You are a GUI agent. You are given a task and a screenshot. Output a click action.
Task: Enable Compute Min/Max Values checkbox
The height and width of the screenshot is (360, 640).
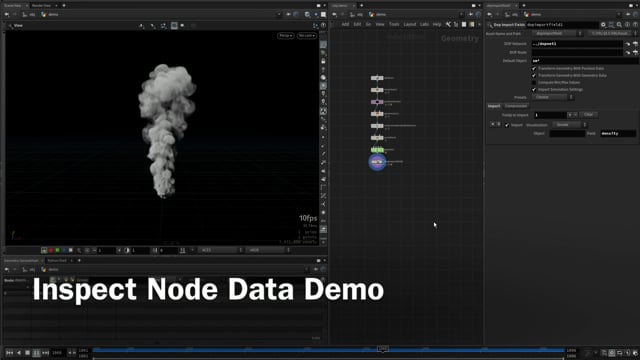click(x=534, y=82)
